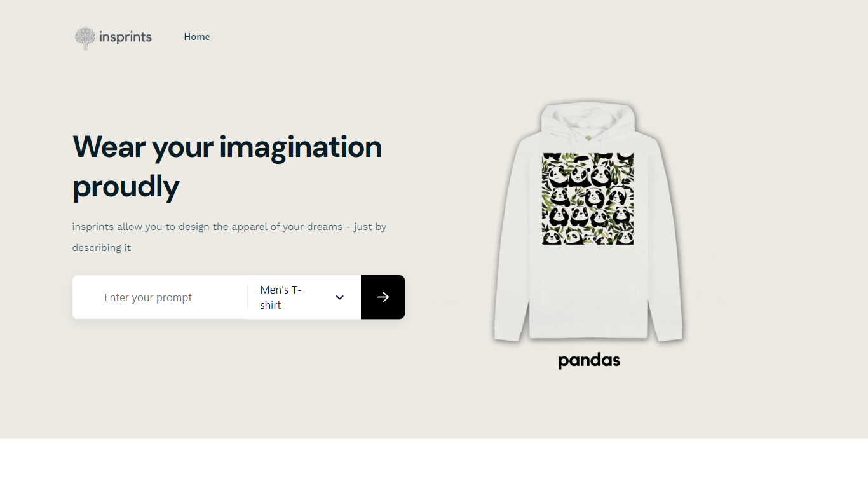Submit the prompt with the black arrow button
The image size is (868, 488).
click(383, 297)
